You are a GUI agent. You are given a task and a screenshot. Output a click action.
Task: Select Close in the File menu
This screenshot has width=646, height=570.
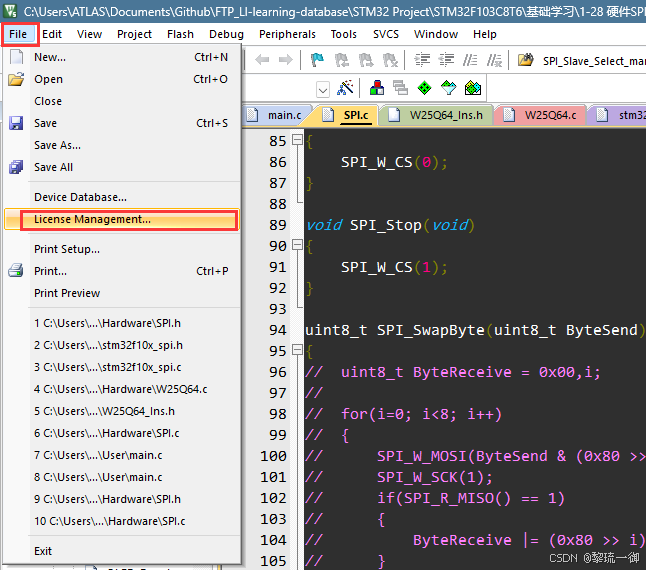[x=122, y=101]
